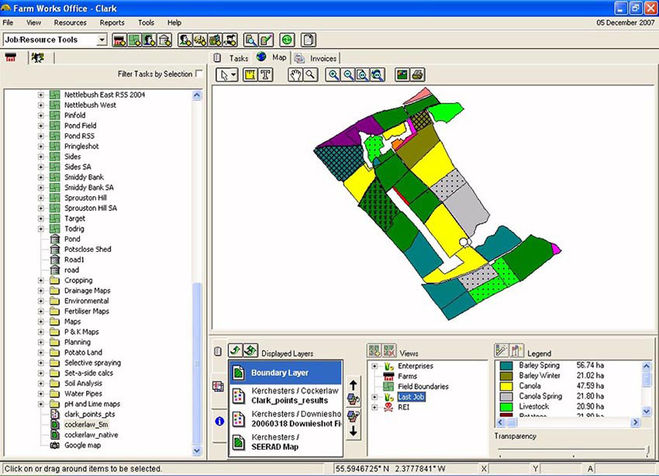Open the View menu

pyautogui.click(x=34, y=23)
